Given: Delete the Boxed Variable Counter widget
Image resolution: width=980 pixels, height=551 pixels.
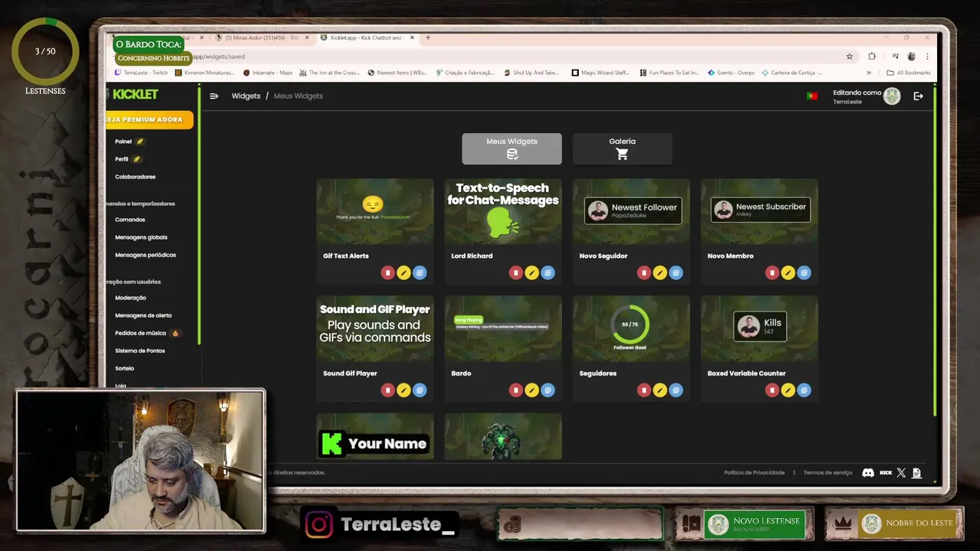Looking at the screenshot, I should [x=772, y=390].
